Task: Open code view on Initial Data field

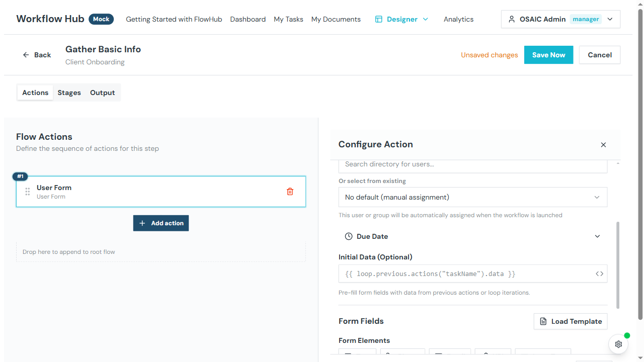Action: coord(599,274)
